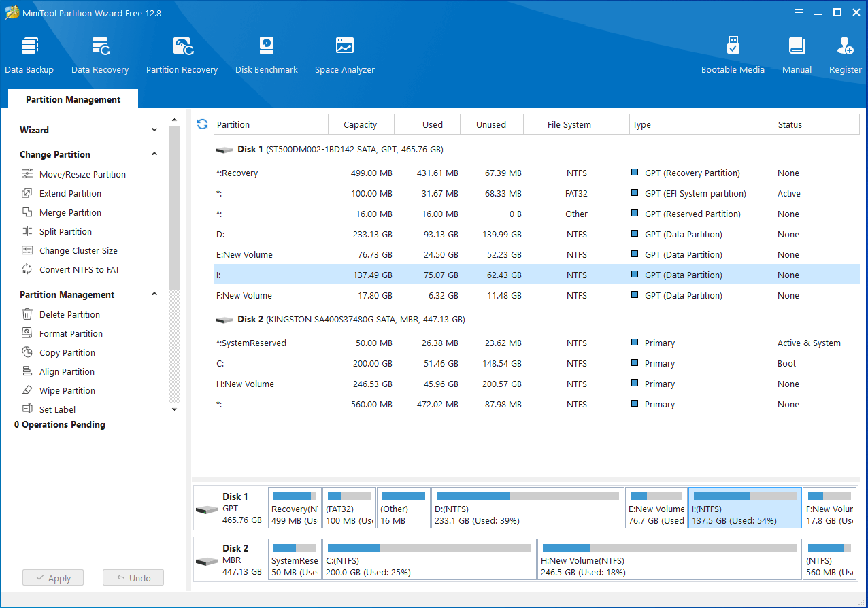Sort by Status column header

click(818, 124)
